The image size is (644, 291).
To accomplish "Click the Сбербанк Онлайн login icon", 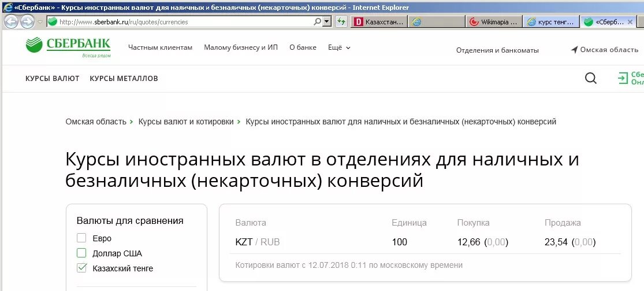I will (623, 78).
